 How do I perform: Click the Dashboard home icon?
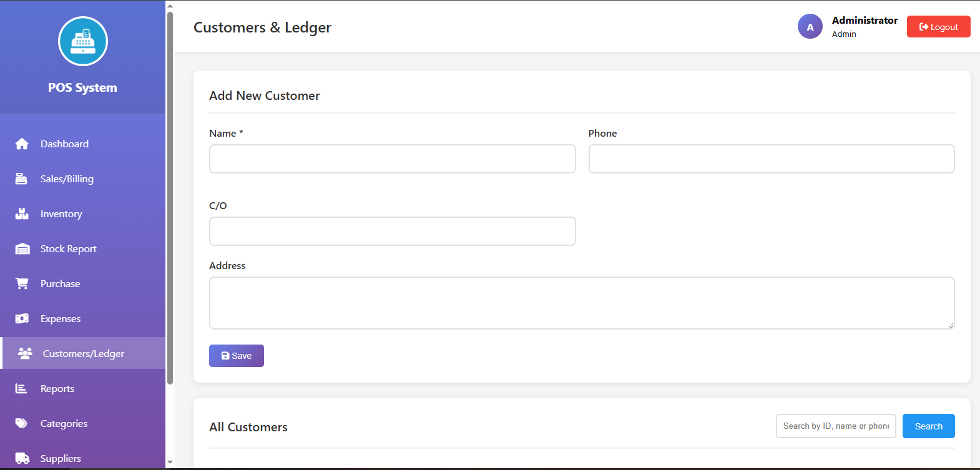click(x=22, y=144)
